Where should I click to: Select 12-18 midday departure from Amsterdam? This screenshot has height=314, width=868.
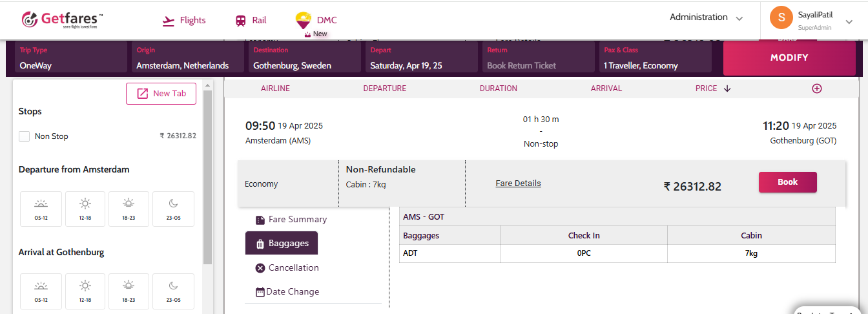click(85, 209)
